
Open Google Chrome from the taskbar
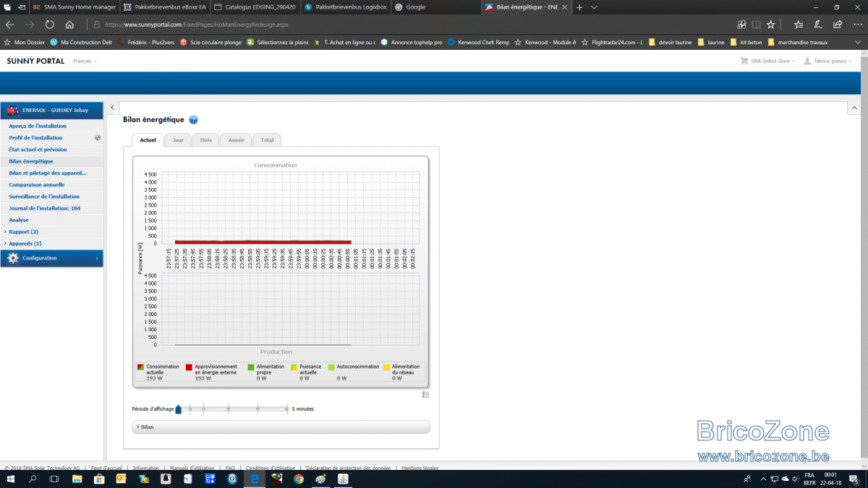click(299, 479)
